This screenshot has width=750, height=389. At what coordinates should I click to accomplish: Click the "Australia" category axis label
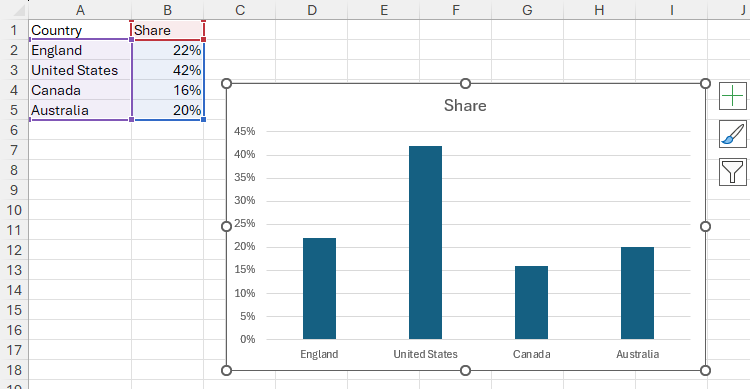pos(637,354)
